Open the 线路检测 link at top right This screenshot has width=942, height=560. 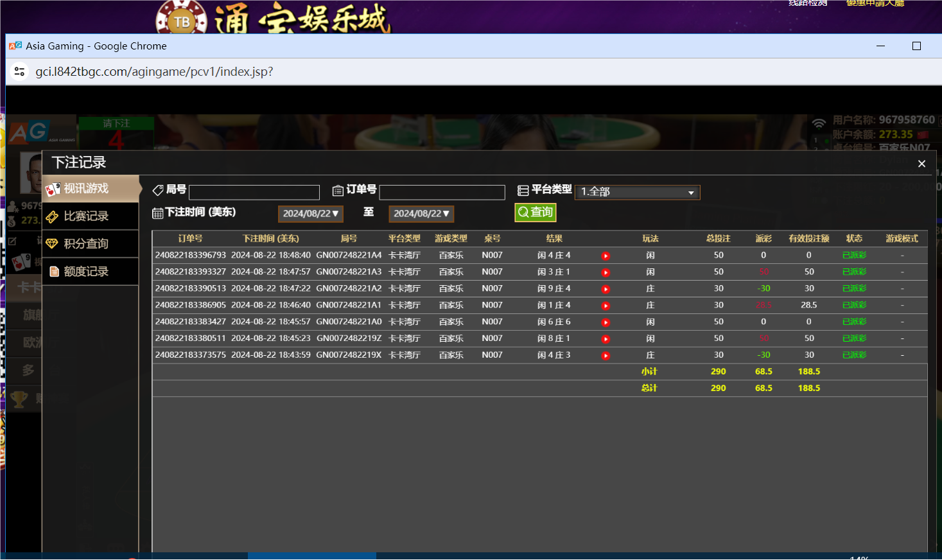(807, 3)
